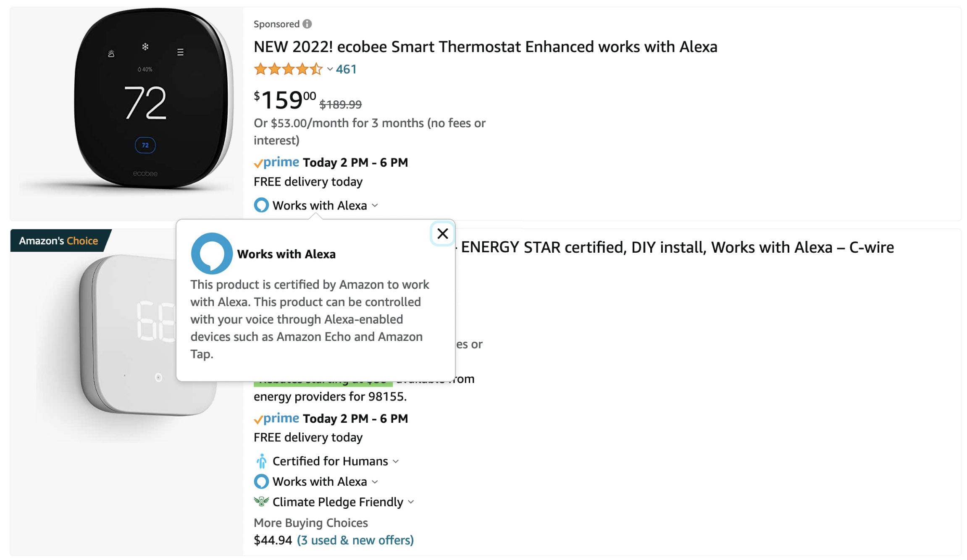Open the 3 used & new offers link

pyautogui.click(x=355, y=540)
